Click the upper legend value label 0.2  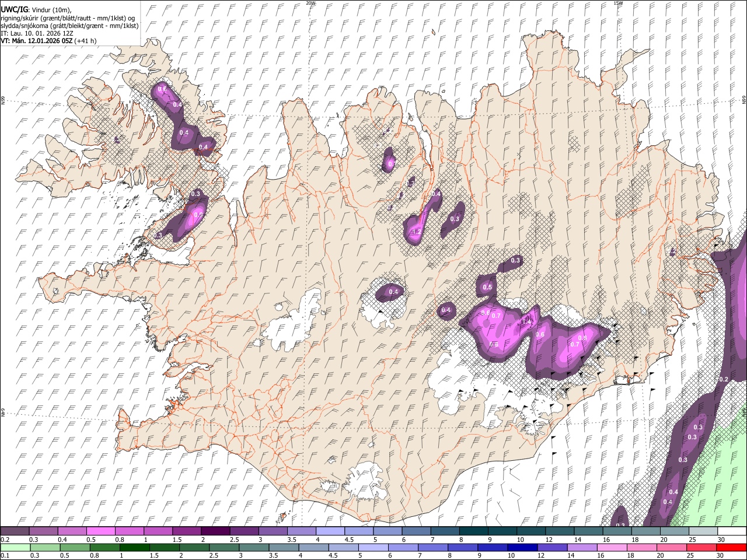(5, 540)
